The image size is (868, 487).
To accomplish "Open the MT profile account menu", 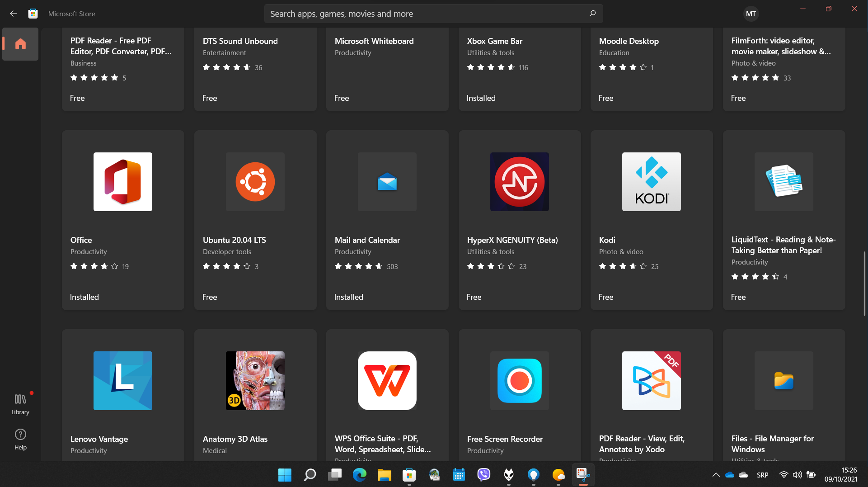I will (x=751, y=14).
